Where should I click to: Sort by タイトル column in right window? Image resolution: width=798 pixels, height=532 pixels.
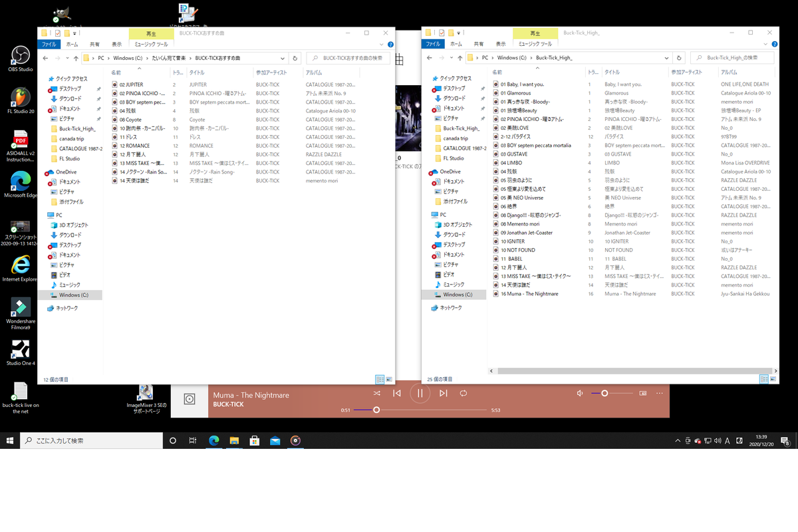(635, 72)
